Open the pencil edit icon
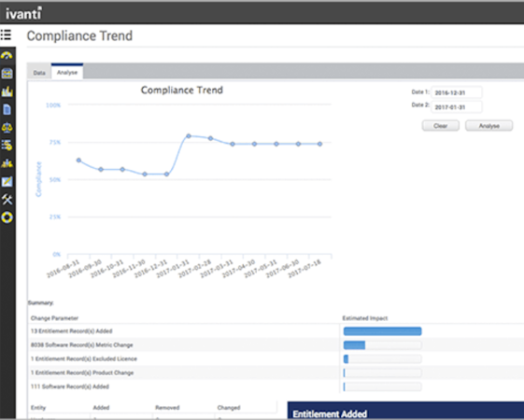 (7, 181)
